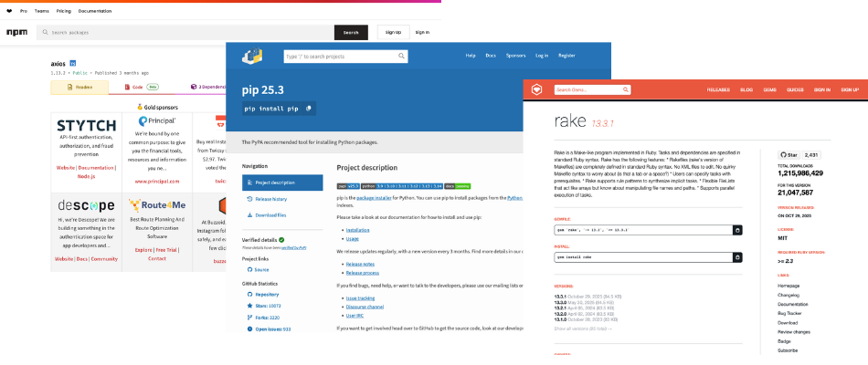868x365 pixels.
Task: Open rake Homepage link
Action: point(789,286)
